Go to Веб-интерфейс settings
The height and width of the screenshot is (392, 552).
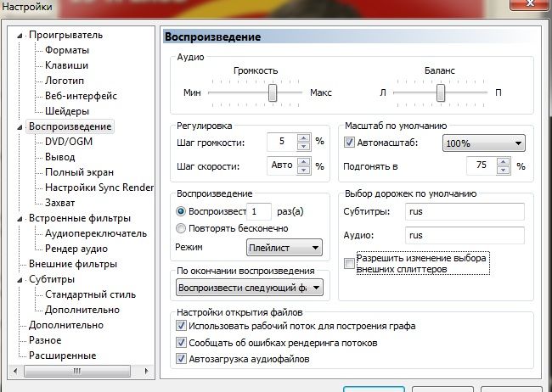tap(81, 96)
